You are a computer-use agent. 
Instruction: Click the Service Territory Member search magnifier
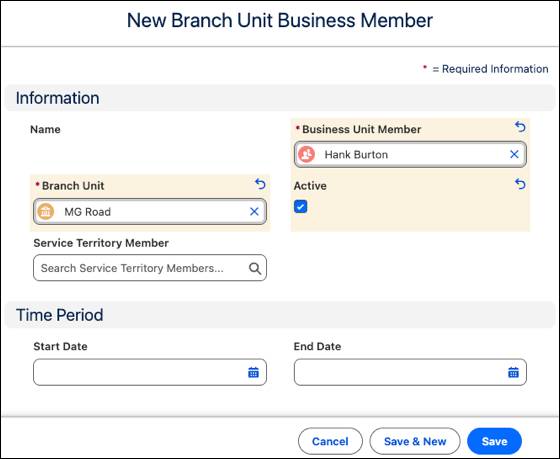(x=255, y=268)
